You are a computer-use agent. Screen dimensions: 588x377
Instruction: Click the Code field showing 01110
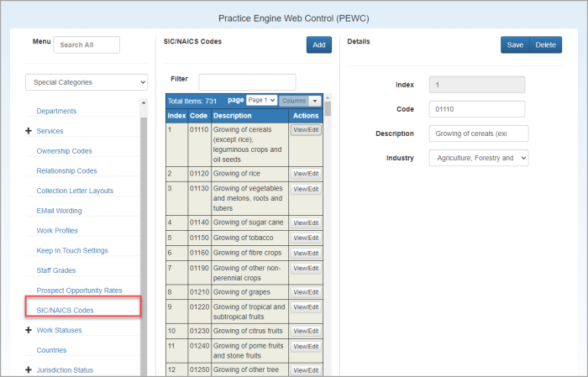[x=476, y=109]
